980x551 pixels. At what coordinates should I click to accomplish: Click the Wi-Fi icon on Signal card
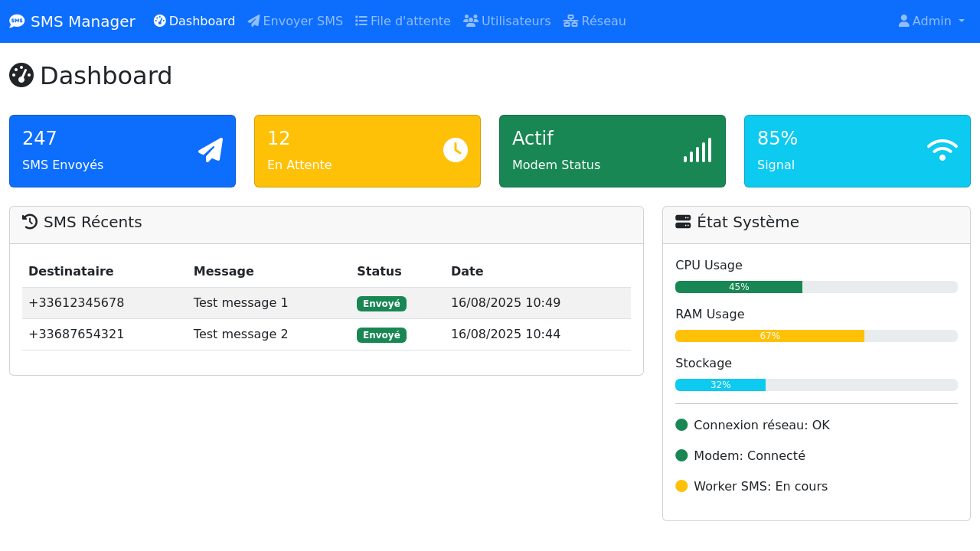[x=942, y=150]
